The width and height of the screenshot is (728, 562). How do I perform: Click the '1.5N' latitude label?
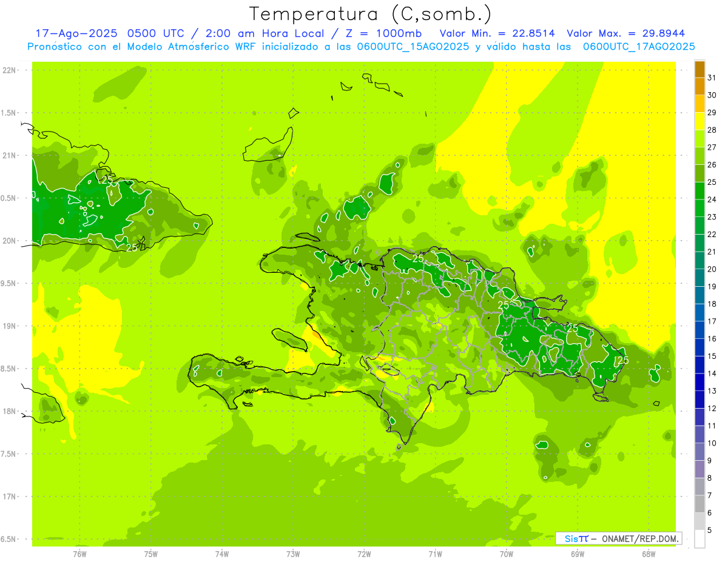tap(9, 113)
